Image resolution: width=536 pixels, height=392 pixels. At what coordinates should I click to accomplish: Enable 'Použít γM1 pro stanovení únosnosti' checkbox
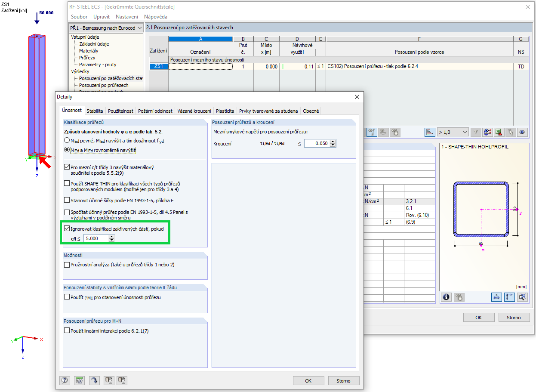[67, 297]
